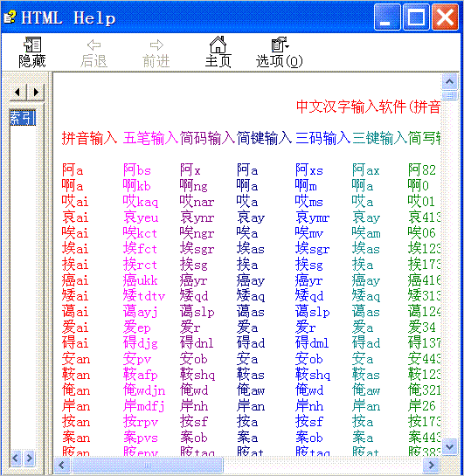Click the HTML Help title bar icon
Screen dimensions: 464x476
pyautogui.click(x=10, y=17)
